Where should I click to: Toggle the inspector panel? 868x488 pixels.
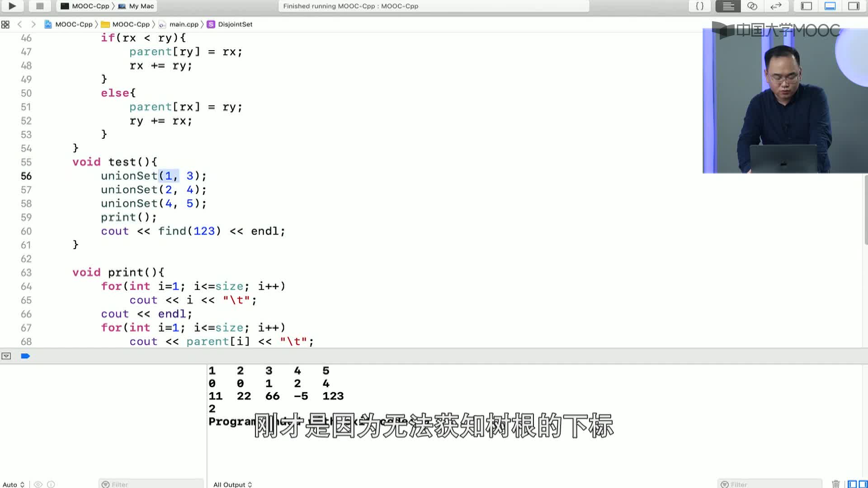pos(854,6)
